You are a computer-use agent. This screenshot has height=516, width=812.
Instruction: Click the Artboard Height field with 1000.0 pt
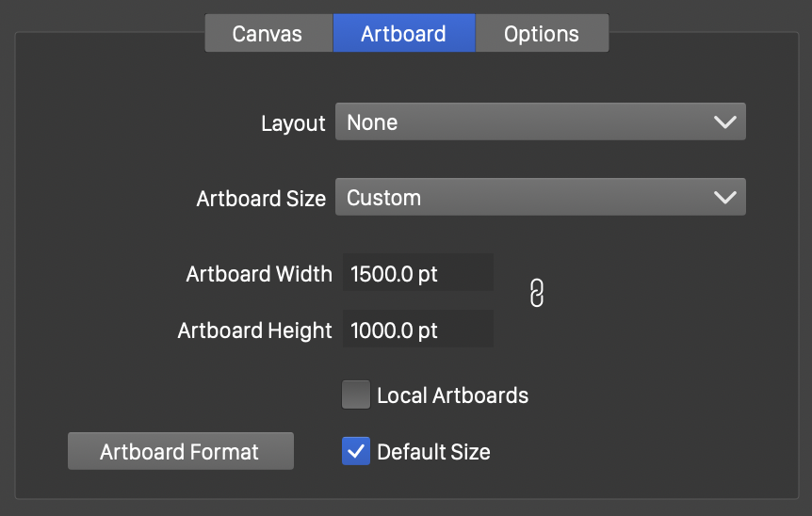tap(417, 331)
